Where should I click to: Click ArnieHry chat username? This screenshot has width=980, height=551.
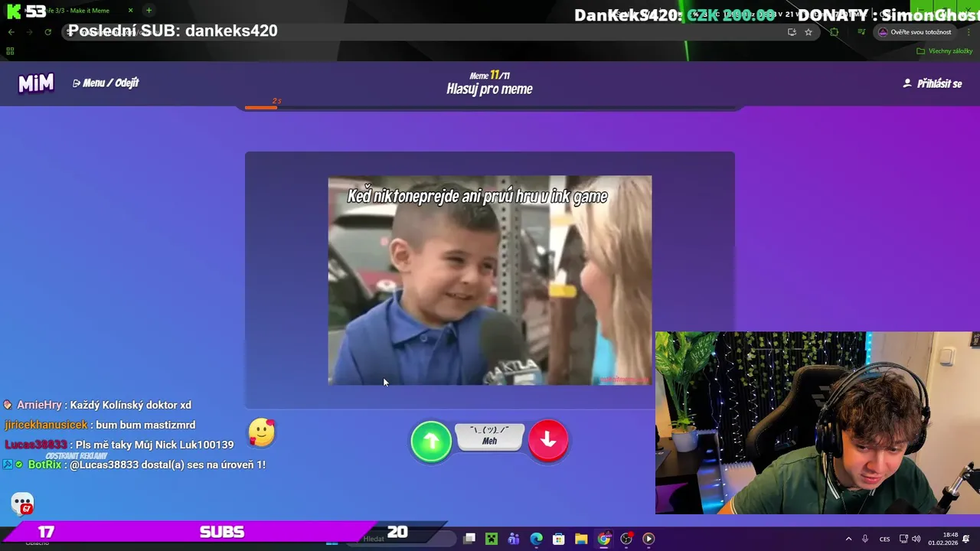coord(39,405)
